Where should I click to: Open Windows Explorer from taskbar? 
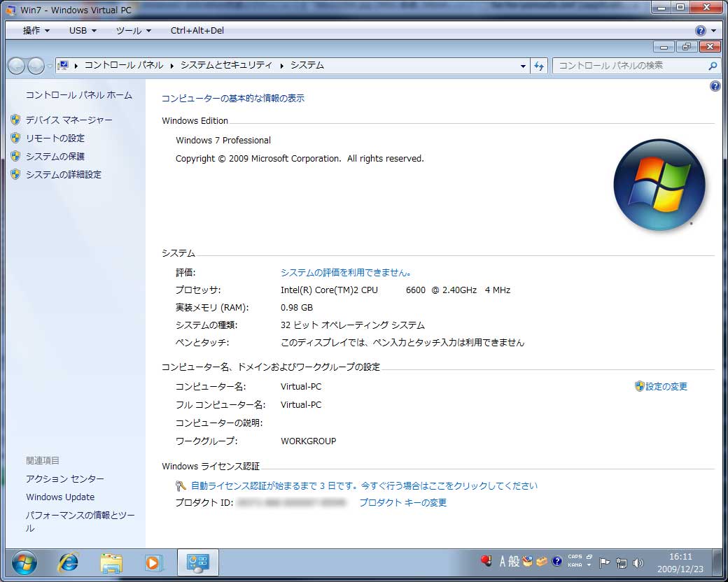(x=111, y=563)
